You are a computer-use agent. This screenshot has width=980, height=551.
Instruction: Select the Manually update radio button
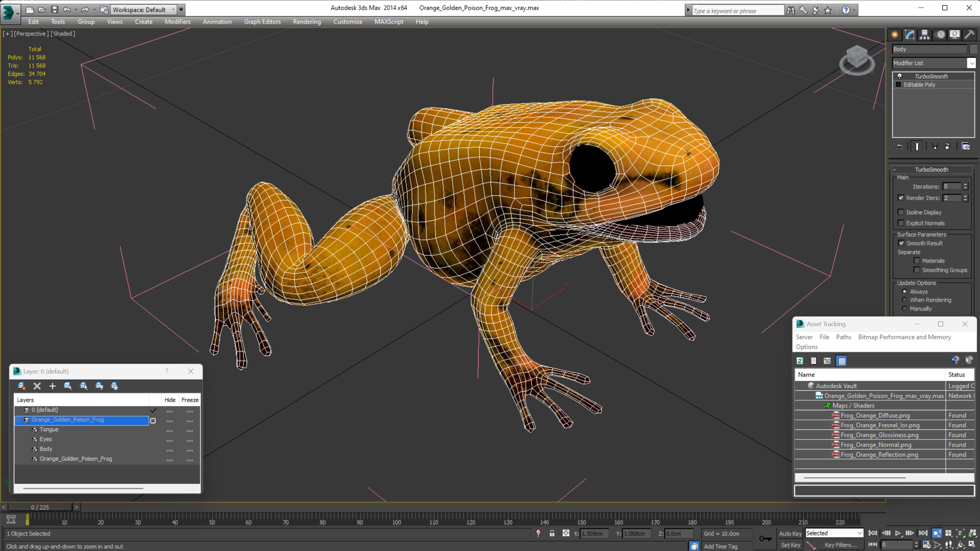tap(904, 309)
